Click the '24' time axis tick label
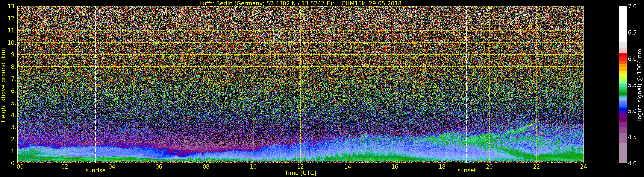Image resolution: width=644 pixels, height=177 pixels. point(583,166)
